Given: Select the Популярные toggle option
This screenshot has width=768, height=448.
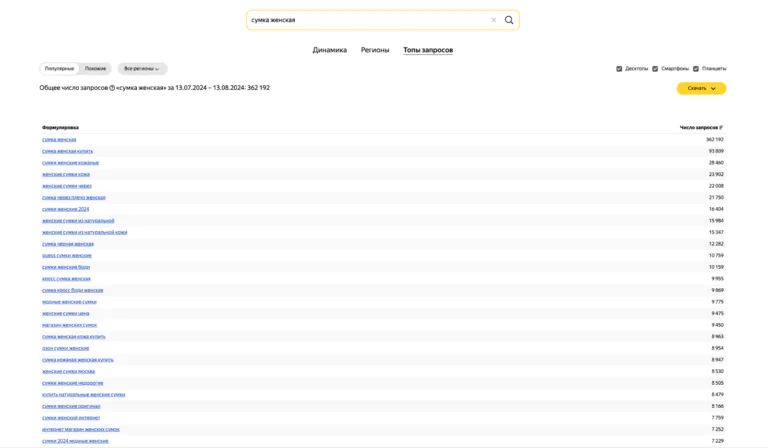Looking at the screenshot, I should pyautogui.click(x=59, y=69).
